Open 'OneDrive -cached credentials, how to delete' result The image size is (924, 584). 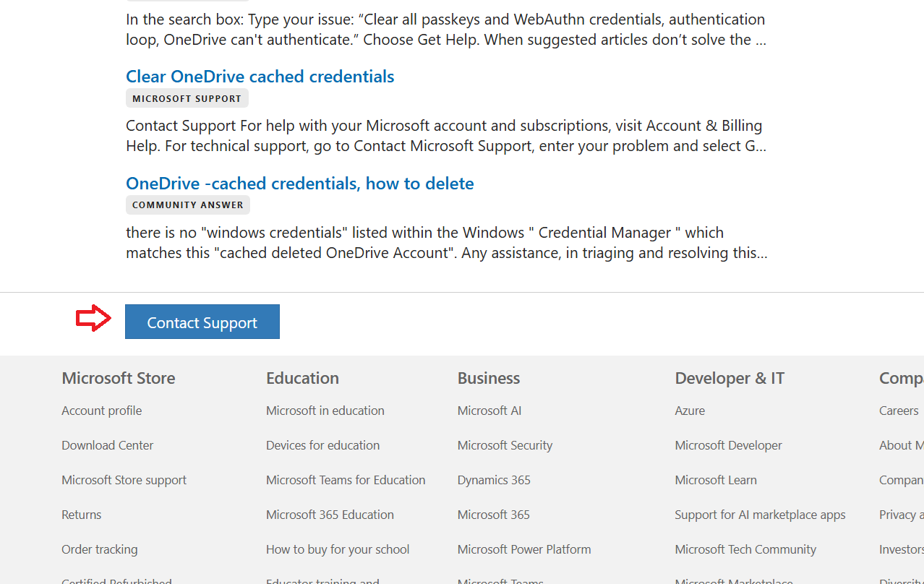[x=300, y=184]
